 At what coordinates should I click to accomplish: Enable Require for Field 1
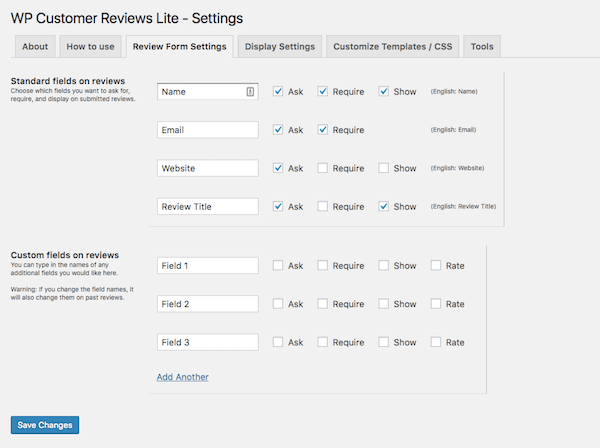[x=323, y=266]
